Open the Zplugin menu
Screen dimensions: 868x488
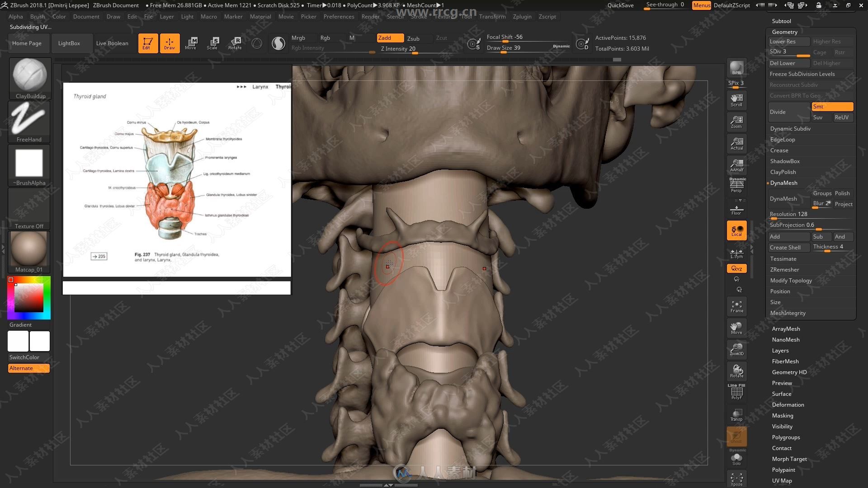click(522, 16)
